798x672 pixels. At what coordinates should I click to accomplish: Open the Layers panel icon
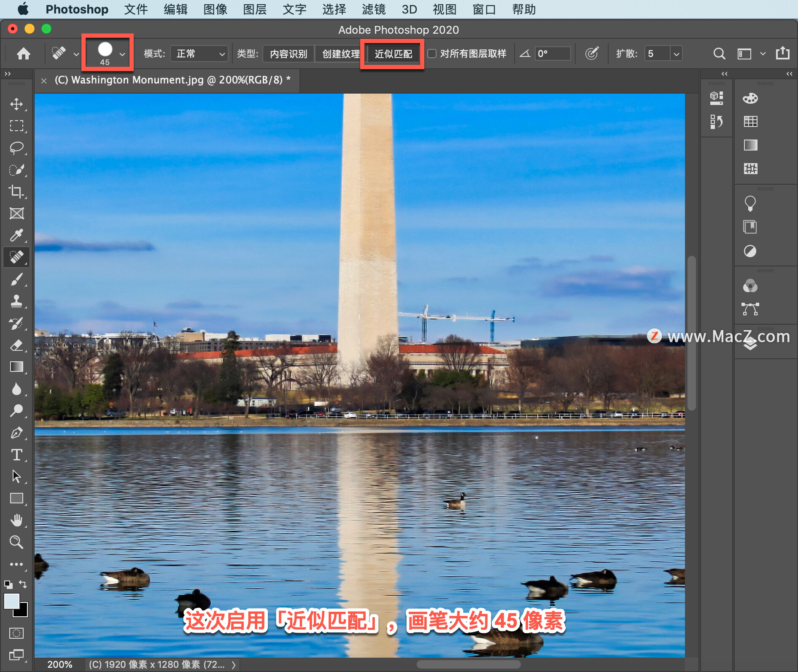point(750,344)
